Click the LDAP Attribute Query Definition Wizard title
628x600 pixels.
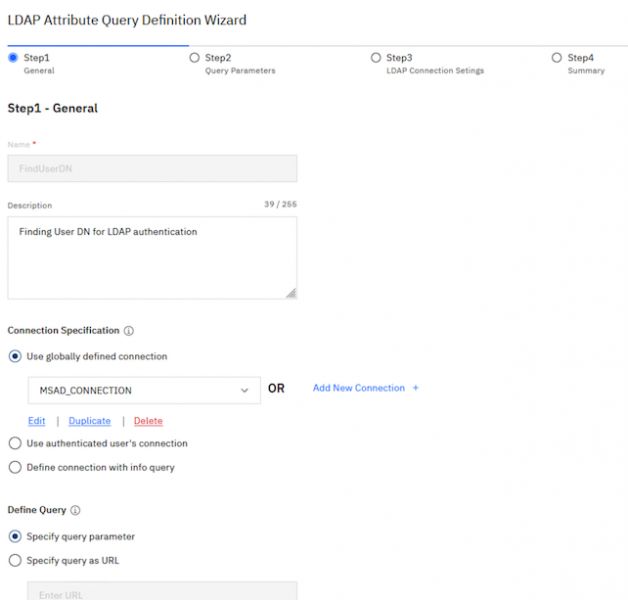(x=127, y=20)
